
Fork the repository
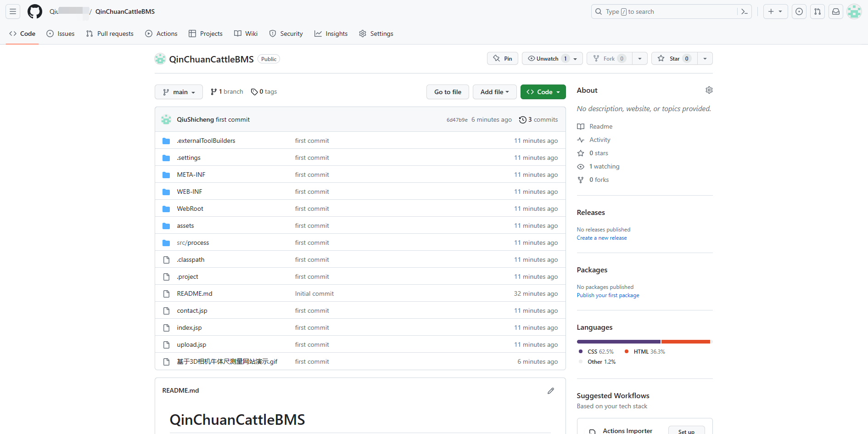[610, 58]
